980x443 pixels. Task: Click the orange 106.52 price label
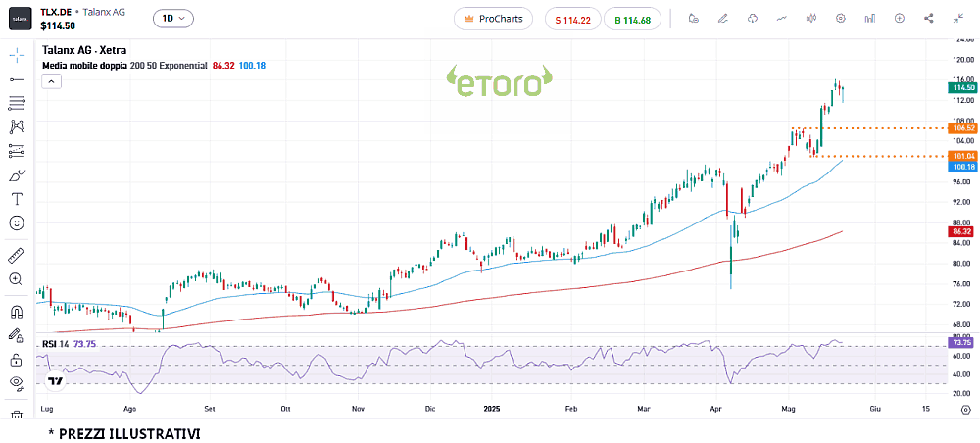coord(962,128)
